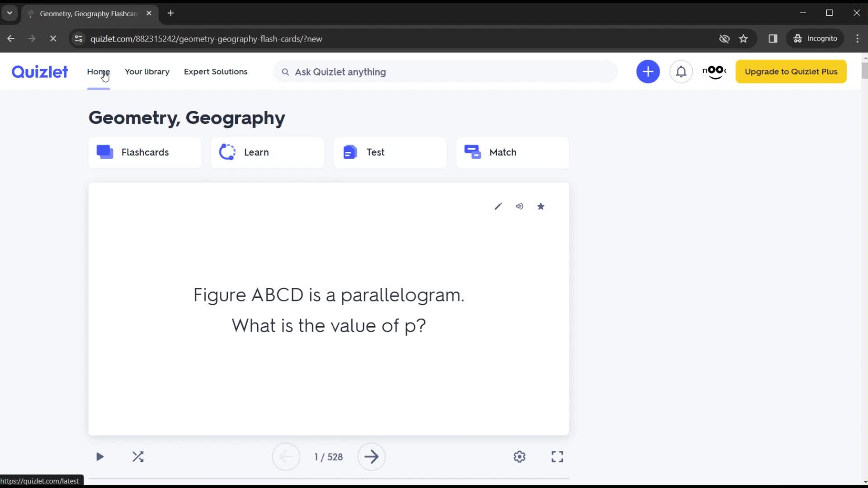The image size is (868, 488).
Task: Toggle audio speaker icon on flashcard
Action: (x=519, y=206)
